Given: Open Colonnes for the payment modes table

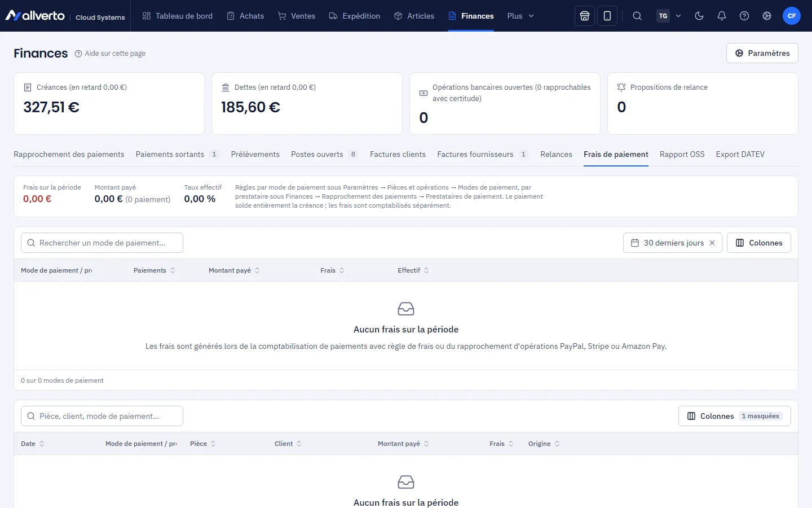Looking at the screenshot, I should [759, 243].
